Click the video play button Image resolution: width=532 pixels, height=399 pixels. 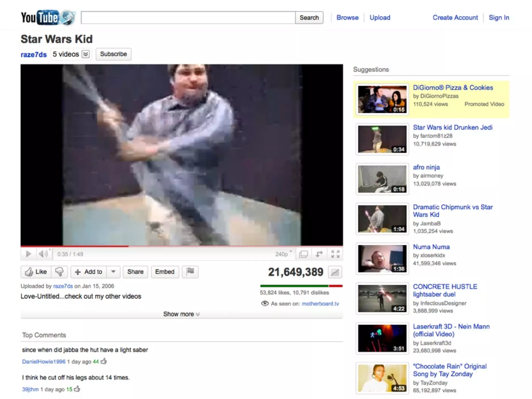tap(29, 254)
